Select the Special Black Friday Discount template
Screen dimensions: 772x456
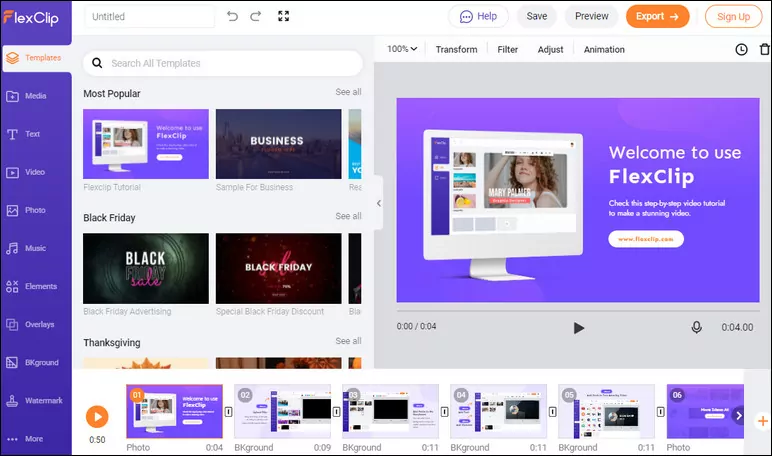click(279, 268)
